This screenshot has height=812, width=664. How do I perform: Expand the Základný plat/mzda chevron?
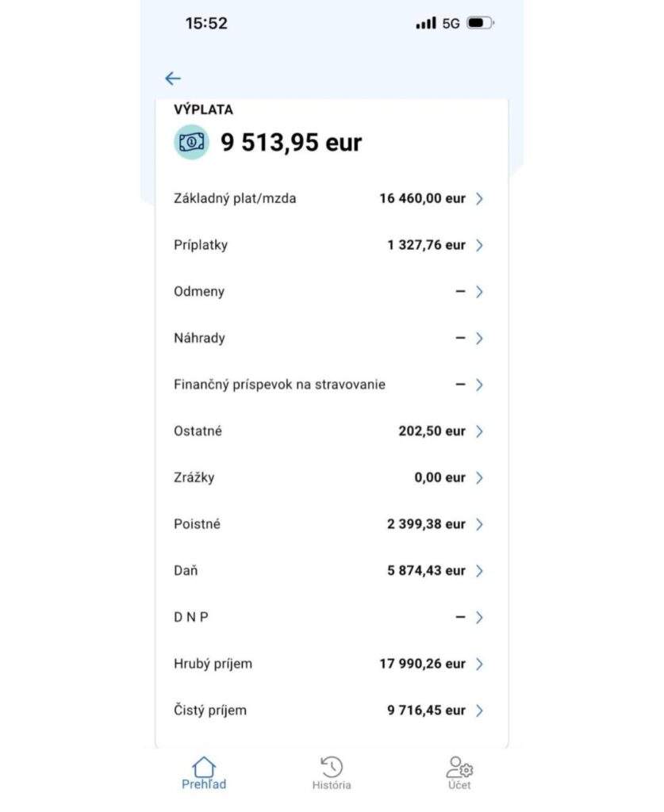point(479,199)
